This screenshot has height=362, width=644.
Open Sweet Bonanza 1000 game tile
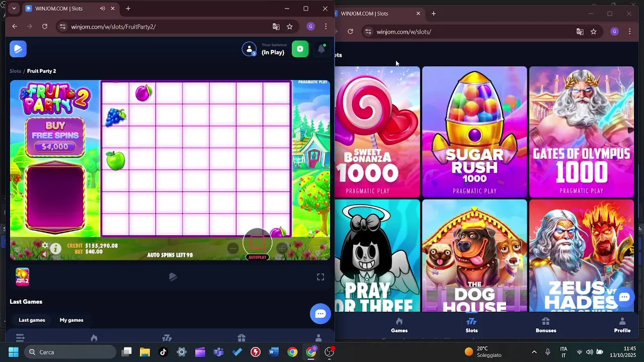[377, 132]
